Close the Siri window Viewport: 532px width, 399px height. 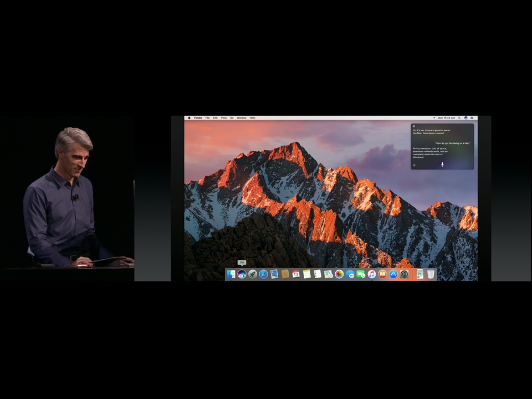tap(414, 126)
